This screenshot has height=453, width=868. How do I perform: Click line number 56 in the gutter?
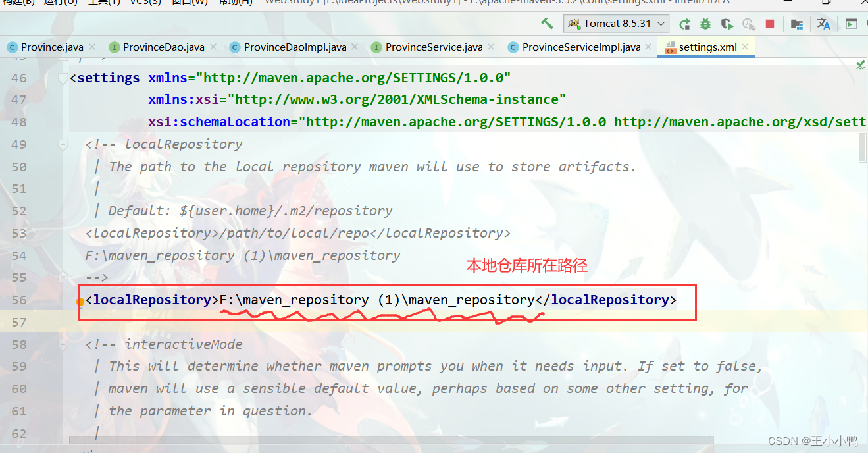tap(19, 300)
